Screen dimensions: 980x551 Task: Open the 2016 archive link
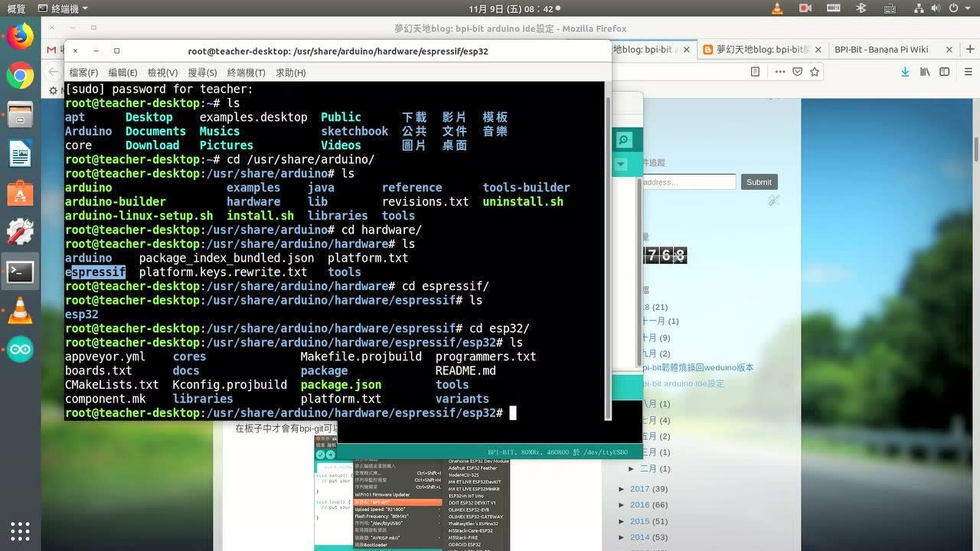coord(640,505)
